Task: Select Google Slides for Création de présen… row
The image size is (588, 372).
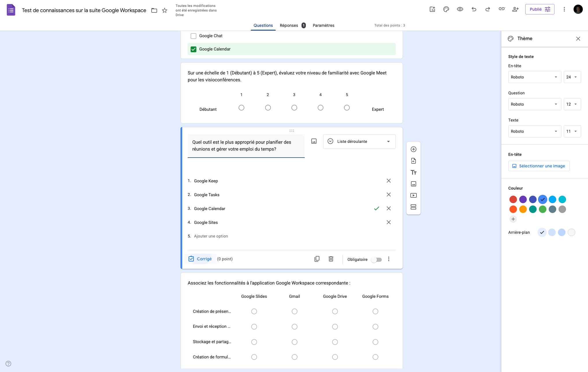Action: click(x=254, y=311)
